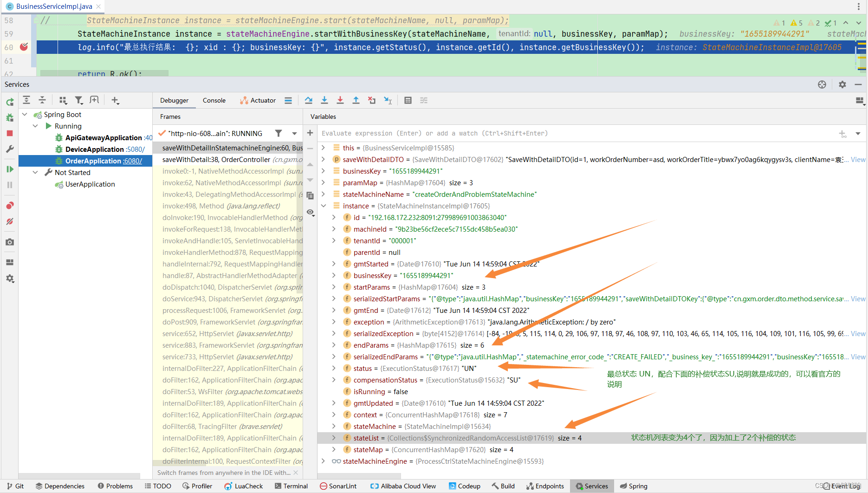Screen dimensions: 868x493
Task: Click the Run to Cursor icon
Action: coord(388,100)
